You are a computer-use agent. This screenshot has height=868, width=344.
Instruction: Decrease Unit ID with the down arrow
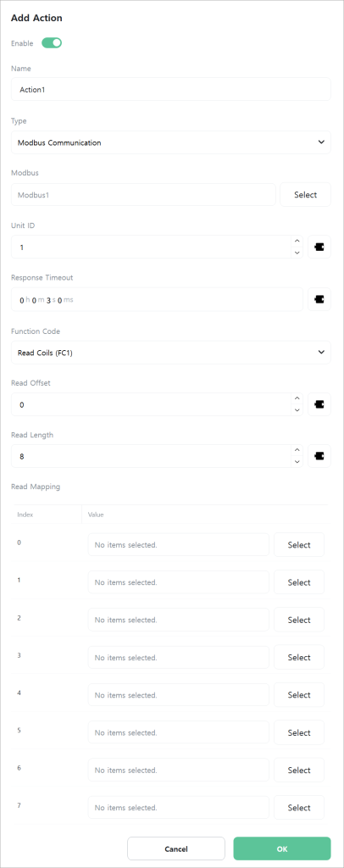coord(297,253)
